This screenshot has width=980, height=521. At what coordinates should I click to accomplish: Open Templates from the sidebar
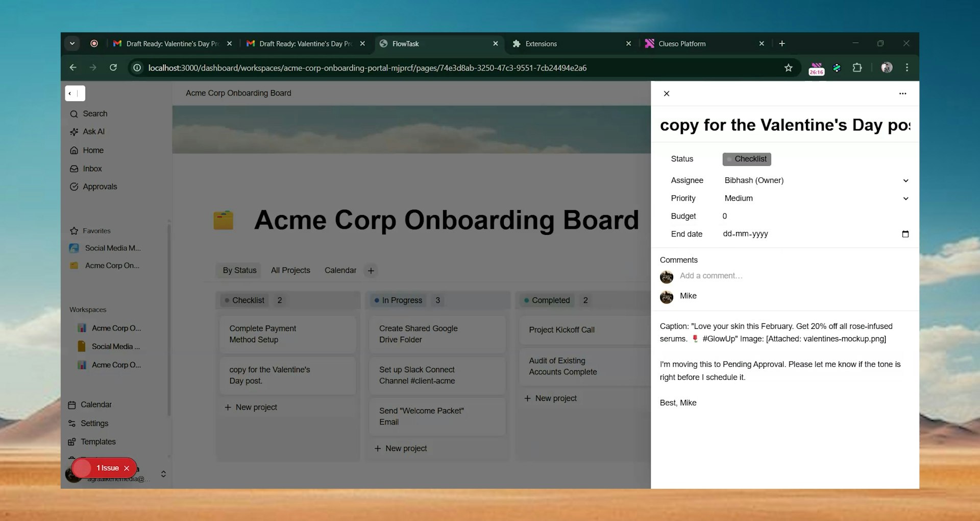pyautogui.click(x=97, y=442)
